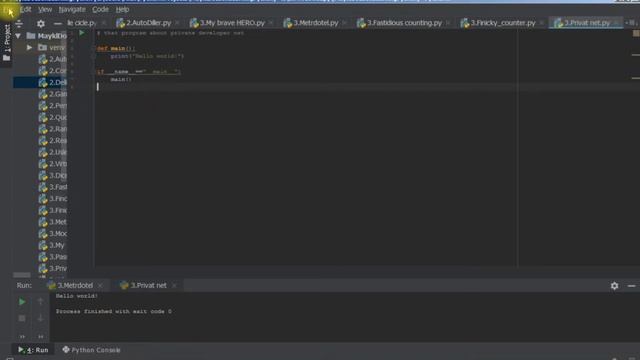Viewport: 640px width, 360px height.
Task: Open the Navigate menu
Action: (x=72, y=9)
